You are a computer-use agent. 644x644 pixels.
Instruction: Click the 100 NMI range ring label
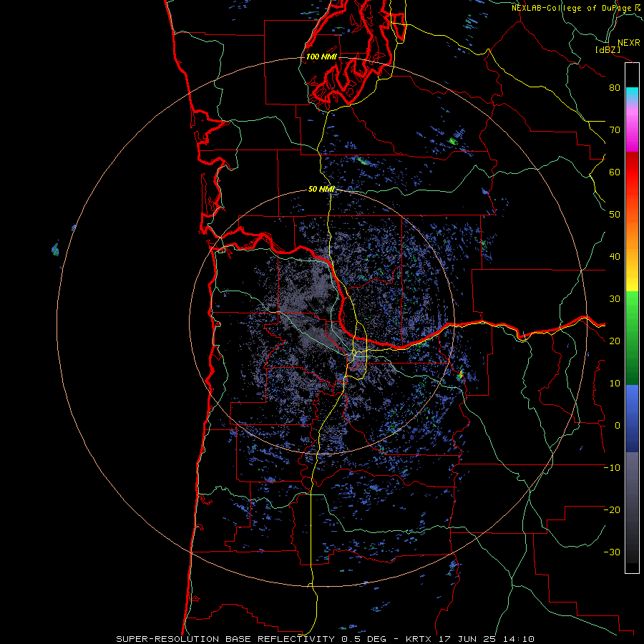[321, 57]
